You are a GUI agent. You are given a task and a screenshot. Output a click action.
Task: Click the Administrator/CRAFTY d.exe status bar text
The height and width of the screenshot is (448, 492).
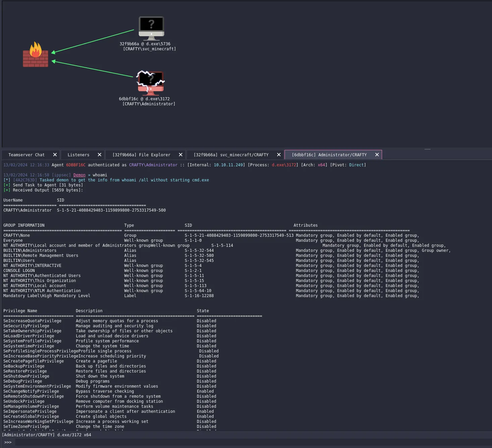point(47,435)
